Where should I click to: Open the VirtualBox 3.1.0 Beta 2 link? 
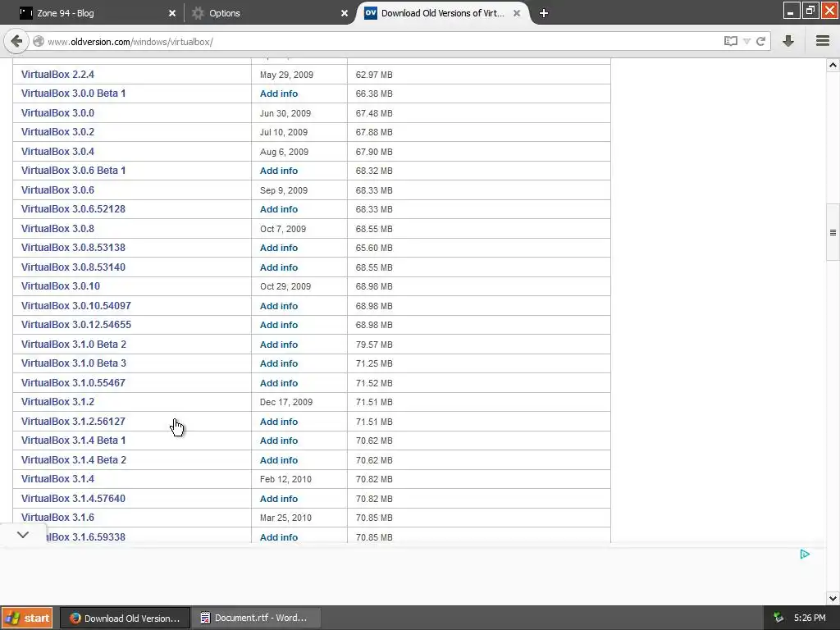[x=74, y=345]
